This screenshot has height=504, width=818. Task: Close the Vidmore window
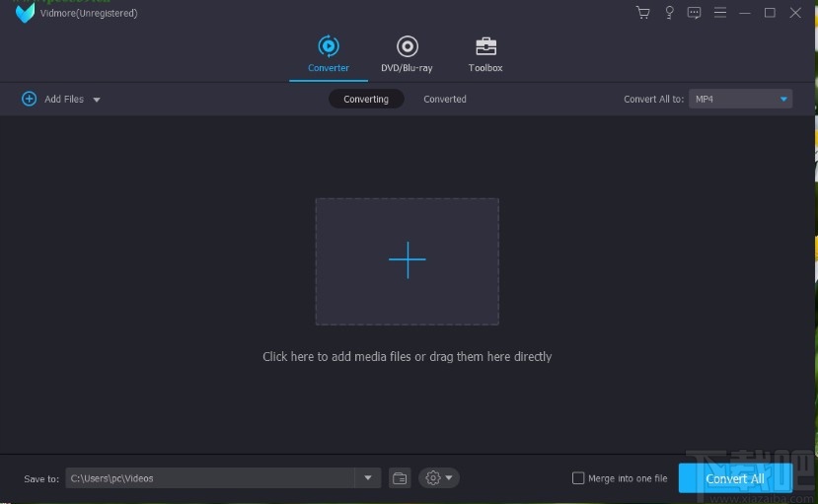pos(795,13)
